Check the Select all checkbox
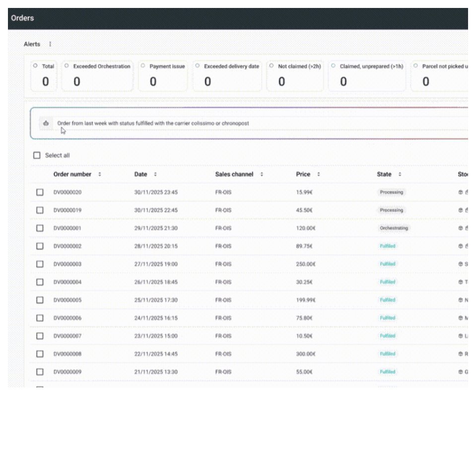The height and width of the screenshot is (469, 476). tap(37, 156)
